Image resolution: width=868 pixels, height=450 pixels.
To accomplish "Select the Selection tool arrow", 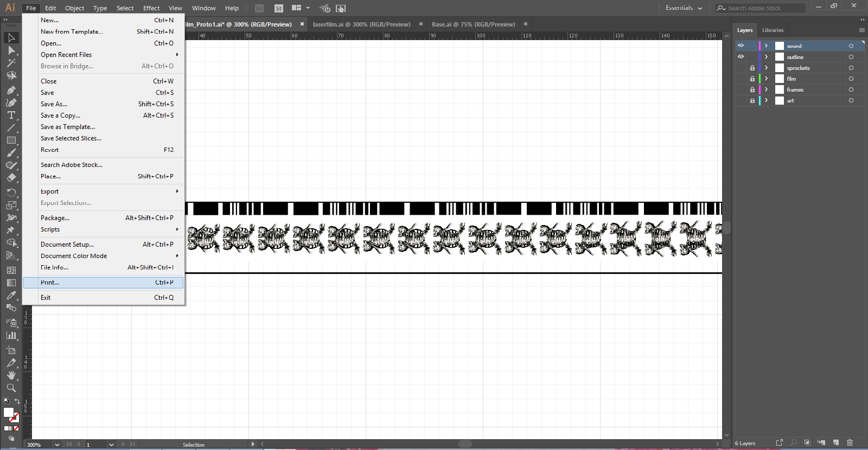I will coord(11,37).
